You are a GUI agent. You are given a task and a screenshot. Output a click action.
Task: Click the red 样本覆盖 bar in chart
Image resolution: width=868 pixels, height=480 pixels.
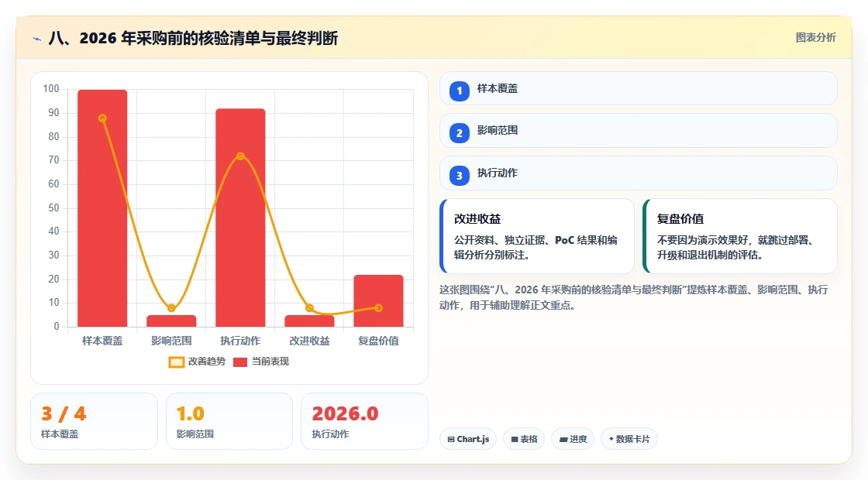pos(102,208)
